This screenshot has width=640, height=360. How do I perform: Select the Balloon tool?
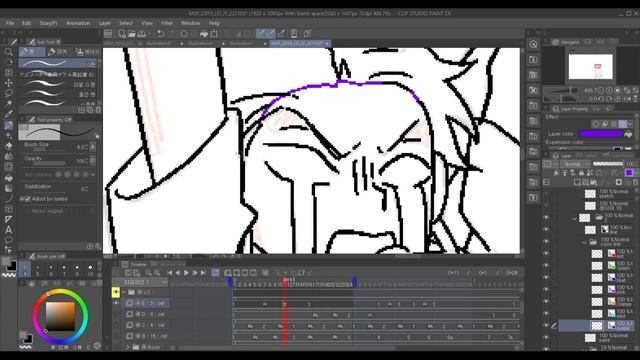coord(8,240)
